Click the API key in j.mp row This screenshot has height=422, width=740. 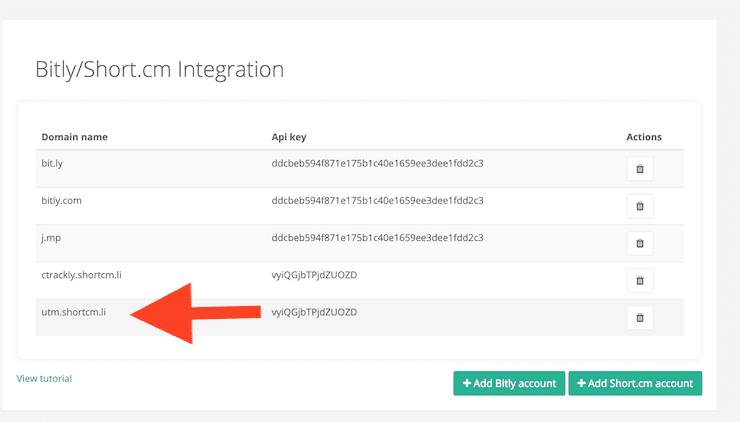click(377, 238)
